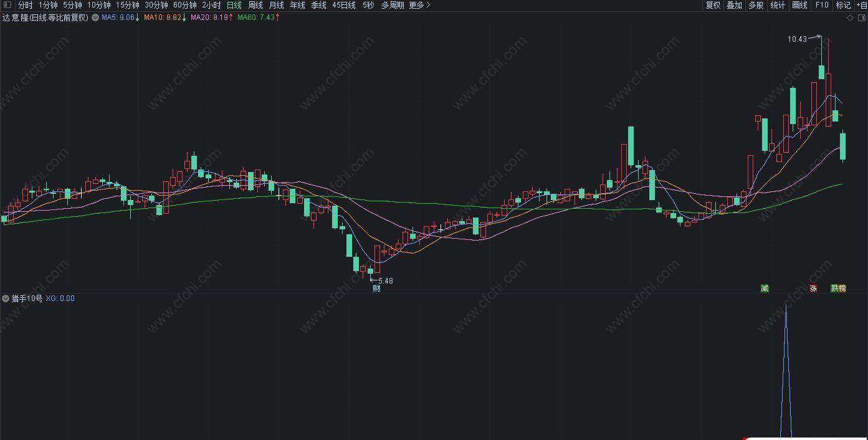Select the 日线 daily period
Viewport: 868px width, 440px height.
tap(234, 5)
